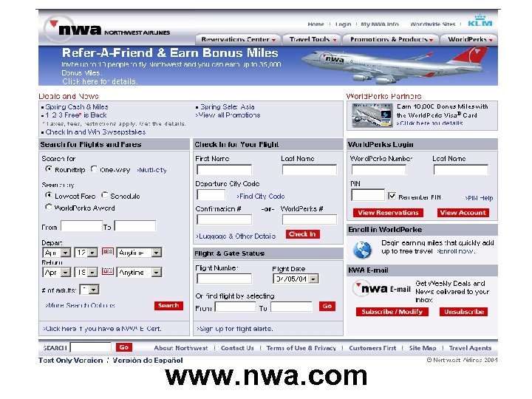This screenshot has width=532, height=399.
Task: Open More Search Options link
Action: tap(80, 306)
